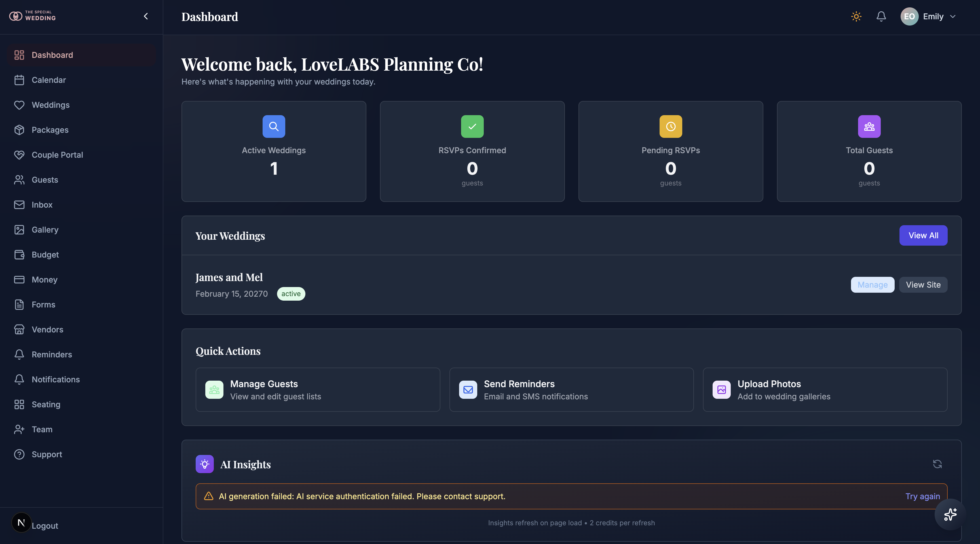Open the notifications bell in header

[881, 16]
